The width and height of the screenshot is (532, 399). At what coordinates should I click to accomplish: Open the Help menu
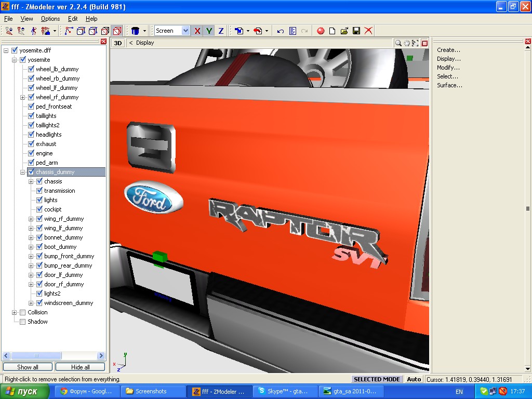91,19
